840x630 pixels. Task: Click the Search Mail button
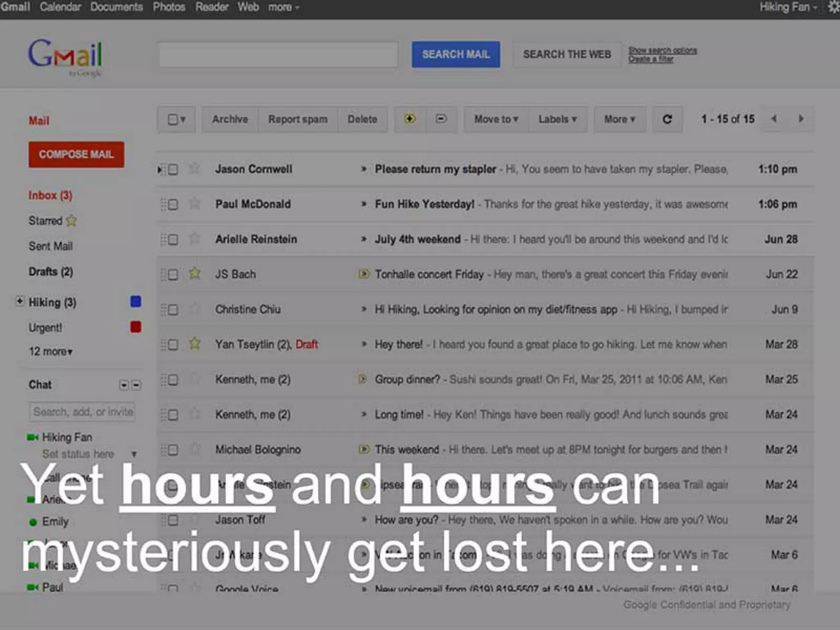pyautogui.click(x=456, y=54)
